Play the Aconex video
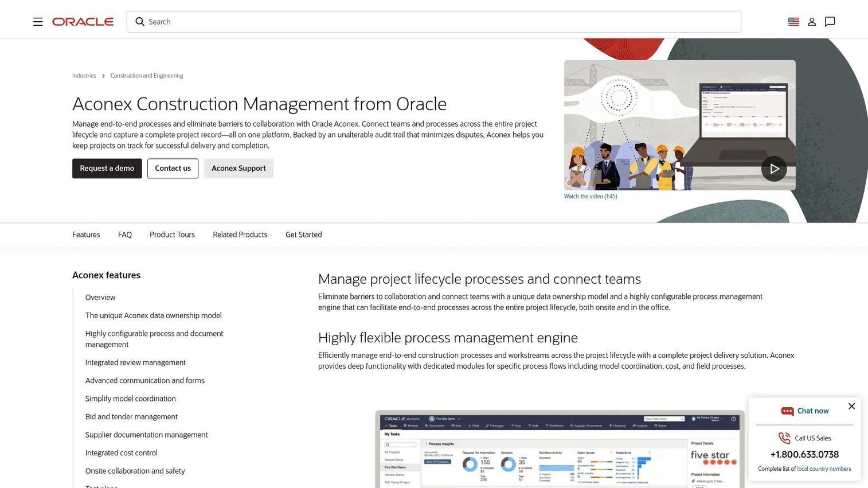The height and width of the screenshot is (488, 868). [774, 169]
